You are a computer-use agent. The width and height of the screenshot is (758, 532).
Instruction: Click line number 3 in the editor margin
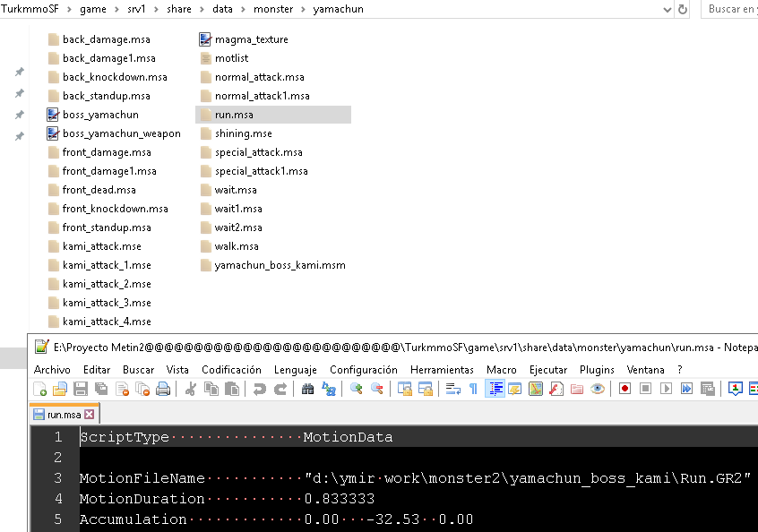pyautogui.click(x=57, y=478)
